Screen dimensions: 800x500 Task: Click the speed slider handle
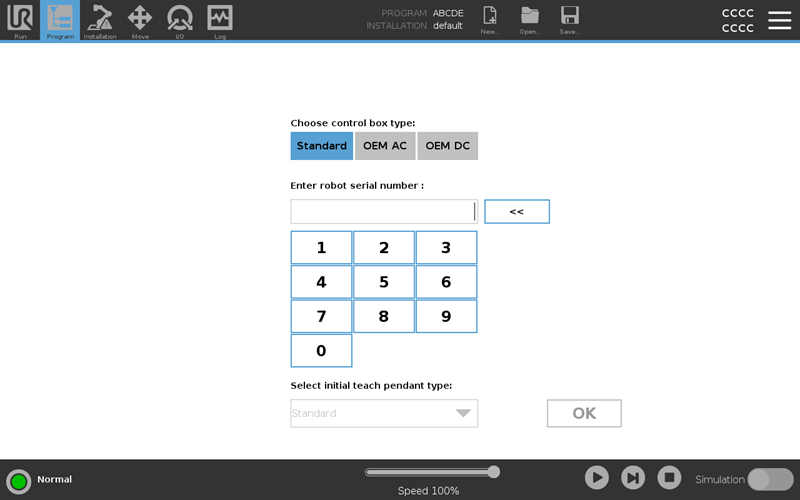click(x=493, y=472)
